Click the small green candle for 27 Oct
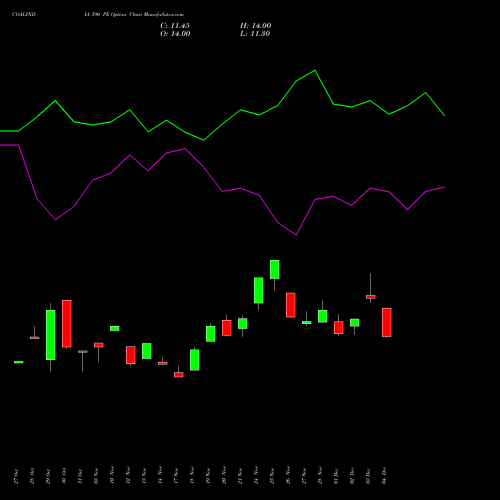Image resolution: width=500 pixels, height=500 pixels. point(19,362)
